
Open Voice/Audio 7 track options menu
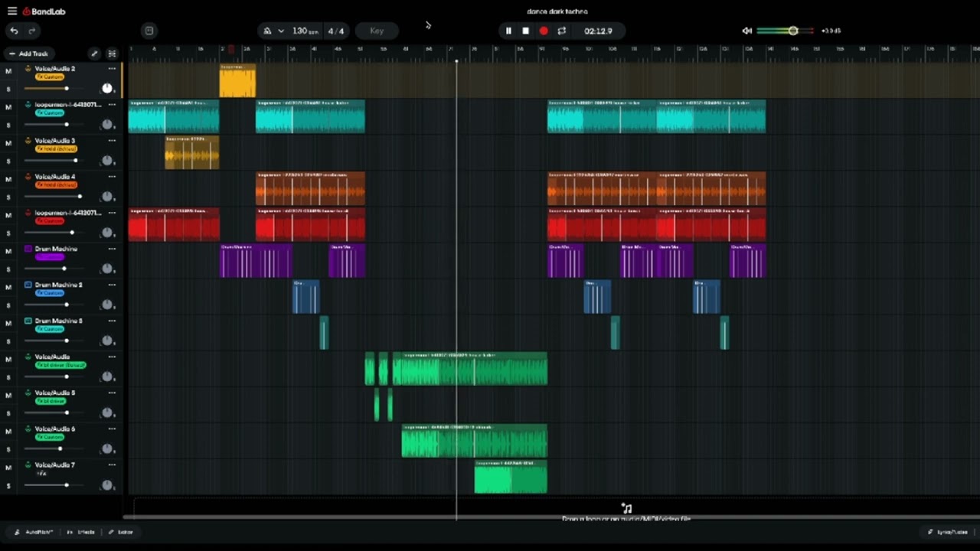coord(112,465)
